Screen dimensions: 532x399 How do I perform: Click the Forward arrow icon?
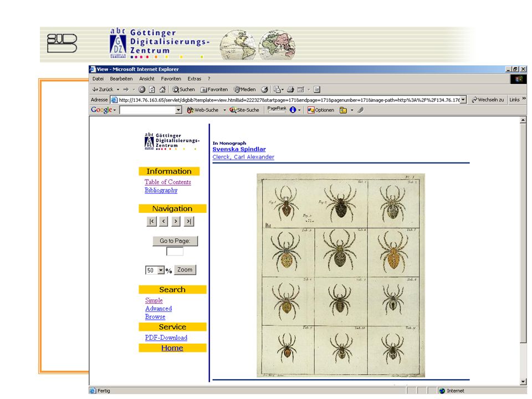click(126, 90)
